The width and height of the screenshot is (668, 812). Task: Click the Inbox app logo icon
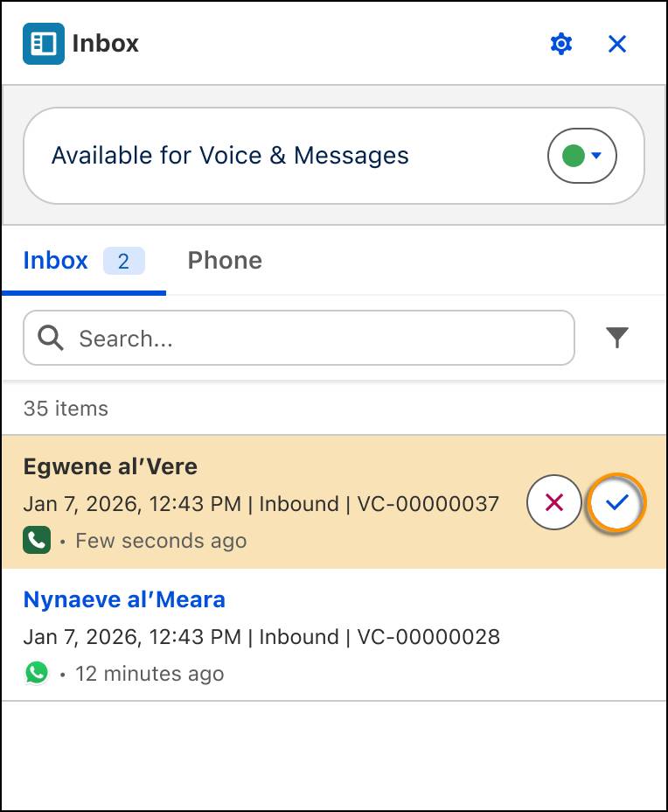[44, 44]
